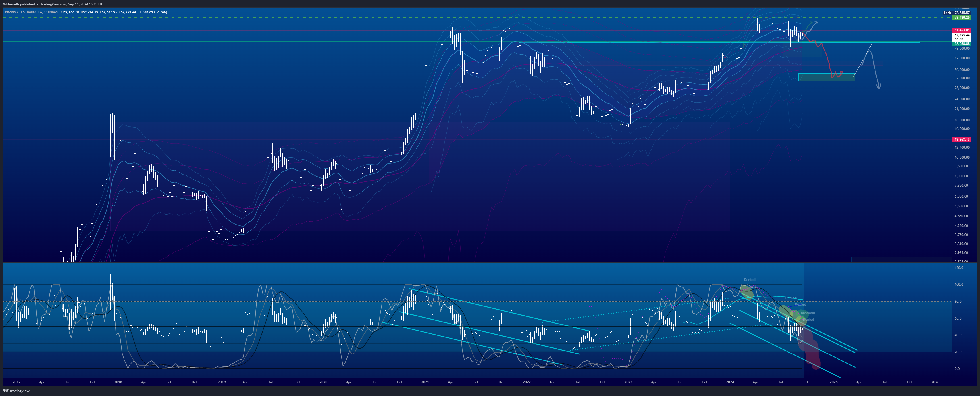Viewport: 980px width, 396px height.
Task: Click the 2026 label on the time axis
Action: click(x=935, y=382)
